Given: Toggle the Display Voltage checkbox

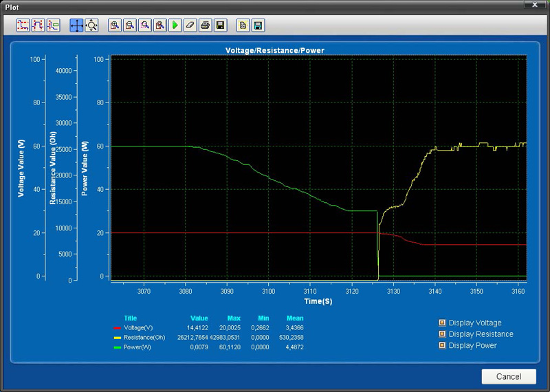Looking at the screenshot, I should point(443,323).
